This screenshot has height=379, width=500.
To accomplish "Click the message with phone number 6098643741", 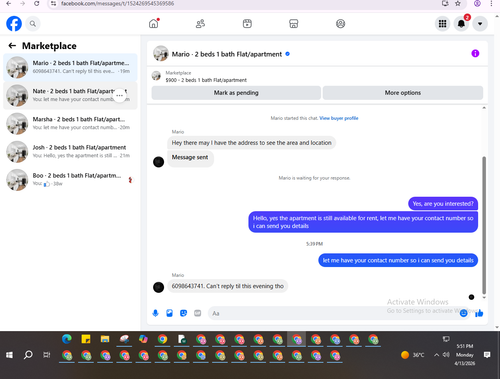I will [228, 286].
